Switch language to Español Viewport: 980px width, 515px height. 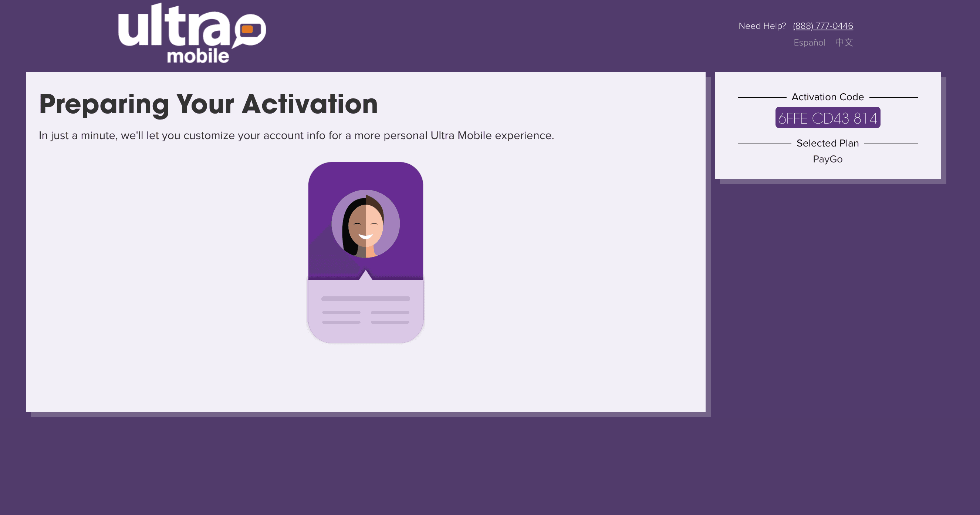(809, 43)
